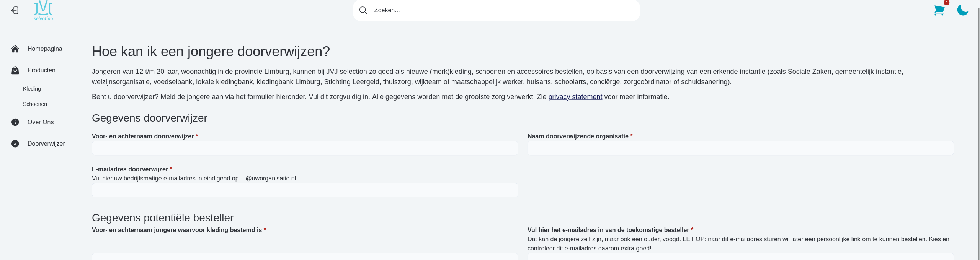Screen dimensions: 980x260
Task: Open the JVJ selection logo home link
Action: [x=43, y=10]
